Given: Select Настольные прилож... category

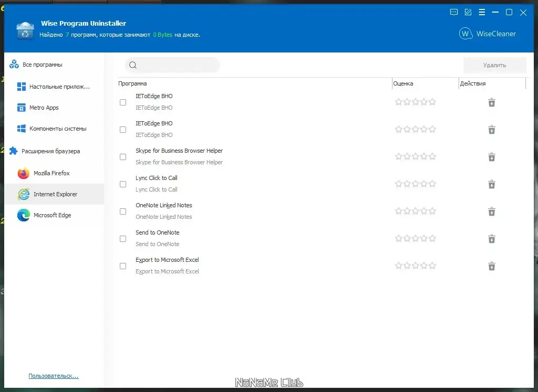Looking at the screenshot, I should (54, 87).
